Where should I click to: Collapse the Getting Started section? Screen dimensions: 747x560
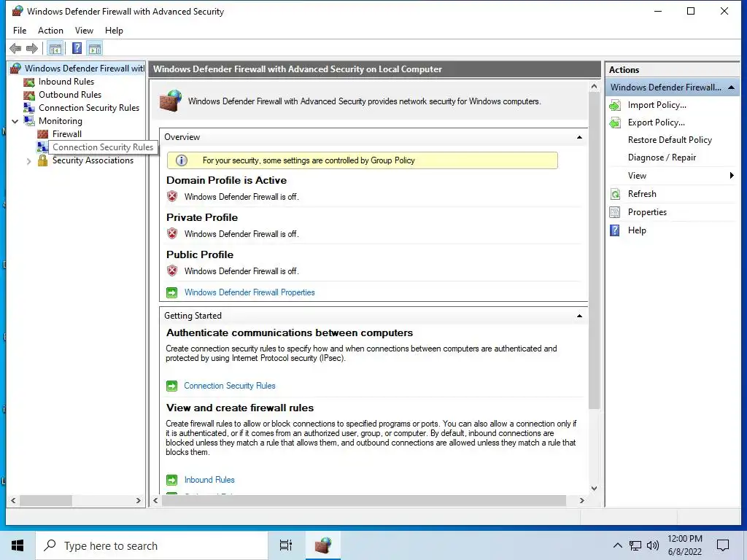(579, 316)
